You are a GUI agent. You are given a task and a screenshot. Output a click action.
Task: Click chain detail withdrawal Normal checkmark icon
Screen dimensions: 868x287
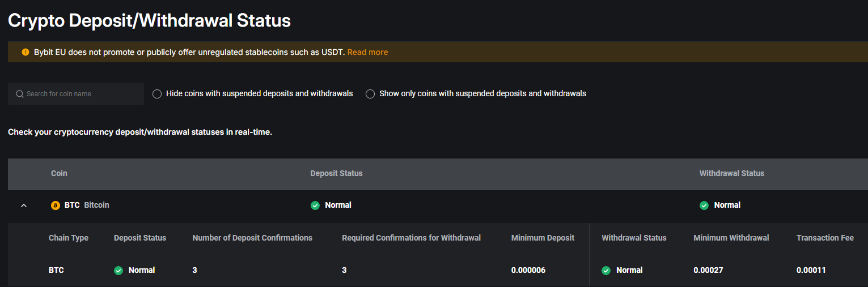point(606,271)
